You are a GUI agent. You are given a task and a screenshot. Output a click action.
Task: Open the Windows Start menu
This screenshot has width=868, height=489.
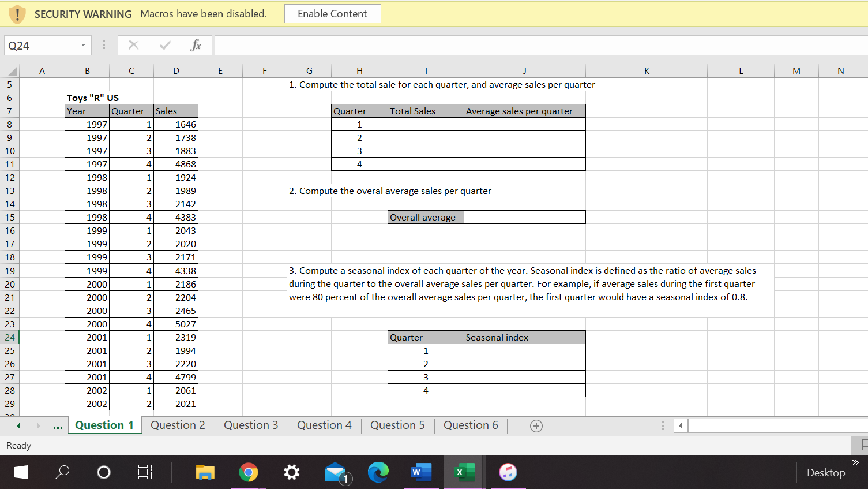[20, 472]
